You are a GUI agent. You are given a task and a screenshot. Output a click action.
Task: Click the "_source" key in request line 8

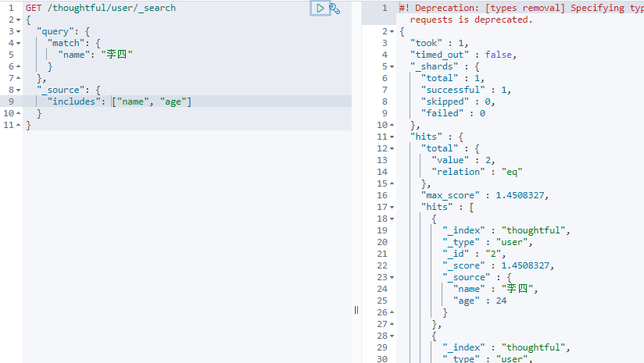60,90
